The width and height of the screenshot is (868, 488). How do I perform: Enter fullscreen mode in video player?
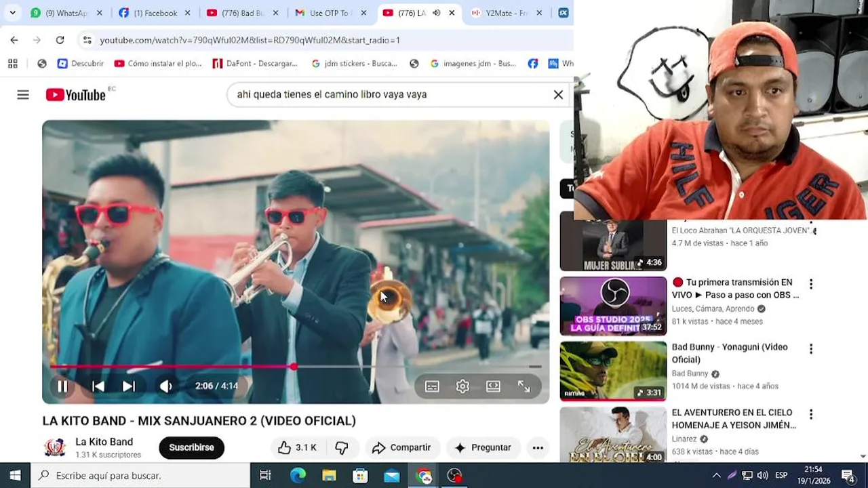pyautogui.click(x=524, y=386)
